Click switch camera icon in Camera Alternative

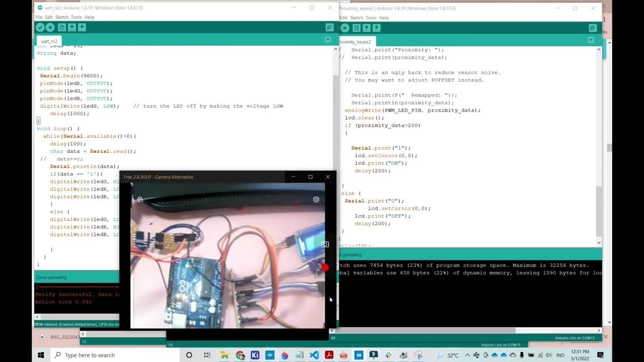pyautogui.click(x=140, y=200)
